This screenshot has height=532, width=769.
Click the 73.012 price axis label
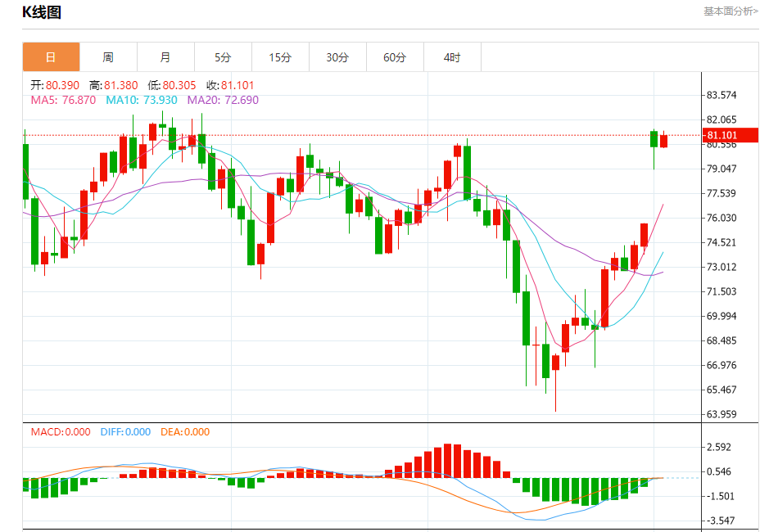(722, 267)
